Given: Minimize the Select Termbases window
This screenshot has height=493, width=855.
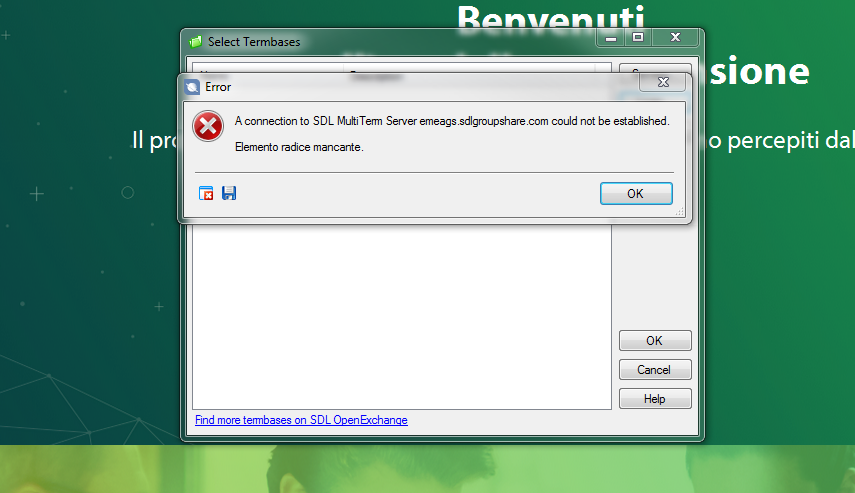Looking at the screenshot, I should click(x=611, y=38).
